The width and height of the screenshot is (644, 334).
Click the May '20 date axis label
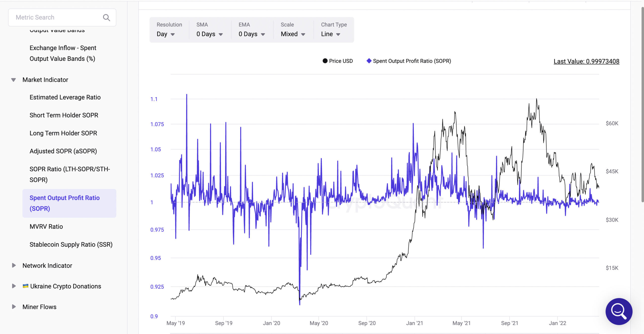tap(319, 323)
